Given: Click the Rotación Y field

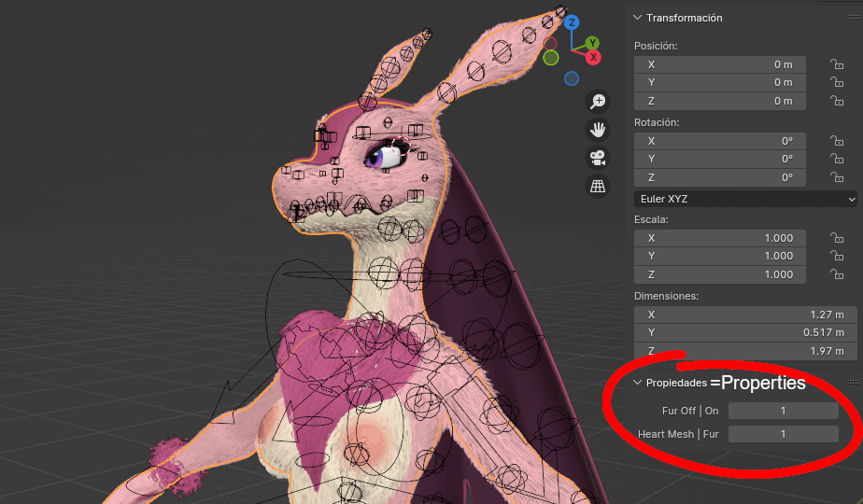Looking at the screenshot, I should 720,159.
